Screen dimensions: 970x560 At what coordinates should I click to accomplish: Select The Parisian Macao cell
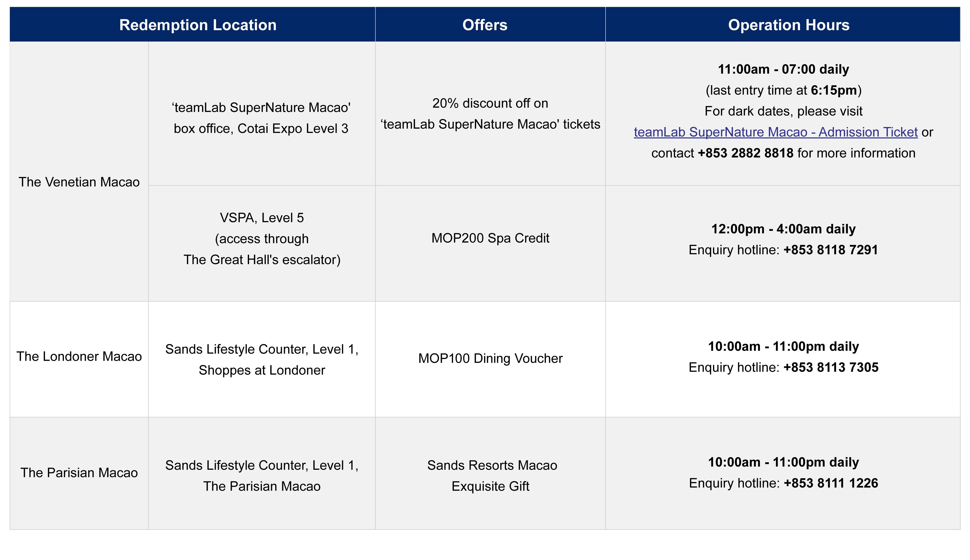coord(79,473)
